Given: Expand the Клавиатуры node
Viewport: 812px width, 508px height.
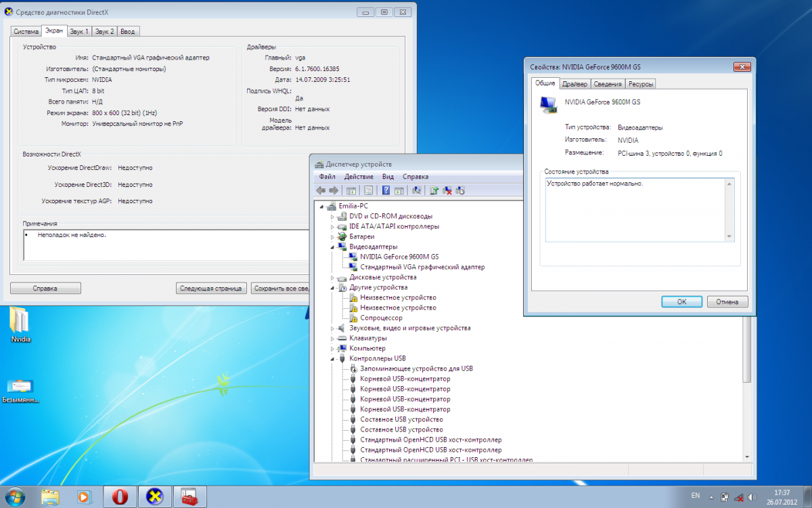Looking at the screenshot, I should (332, 338).
